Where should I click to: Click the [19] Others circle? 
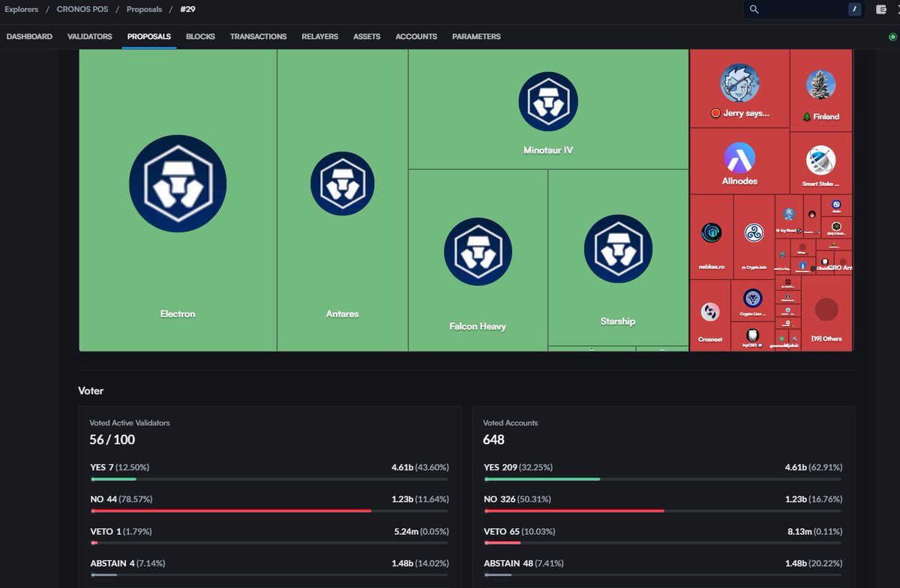(x=826, y=310)
